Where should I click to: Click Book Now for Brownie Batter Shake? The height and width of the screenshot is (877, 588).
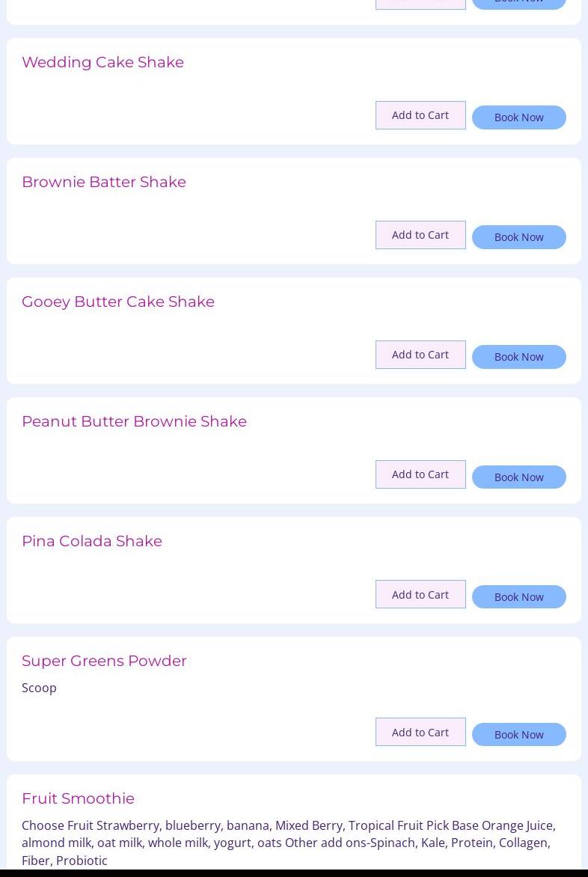(518, 237)
